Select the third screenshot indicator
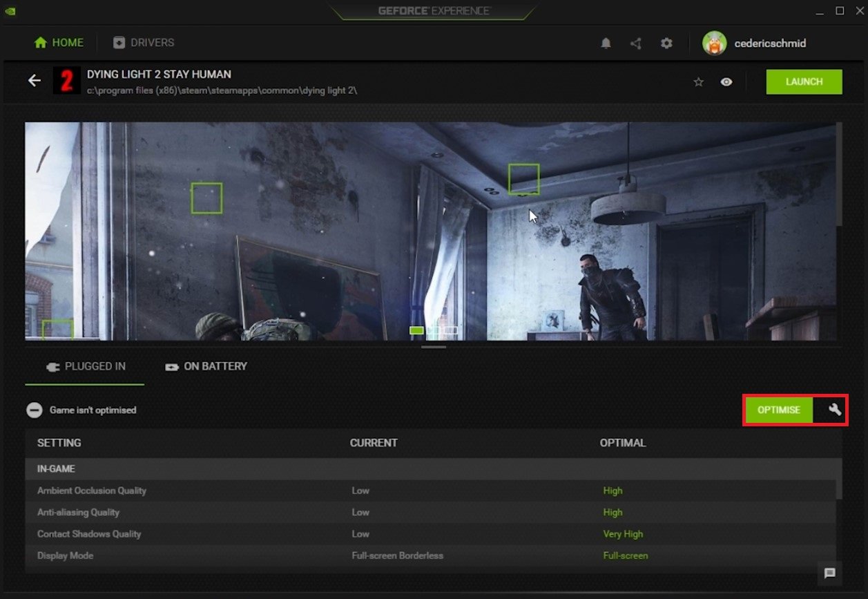Viewport: 868px width, 599px height. (x=450, y=330)
